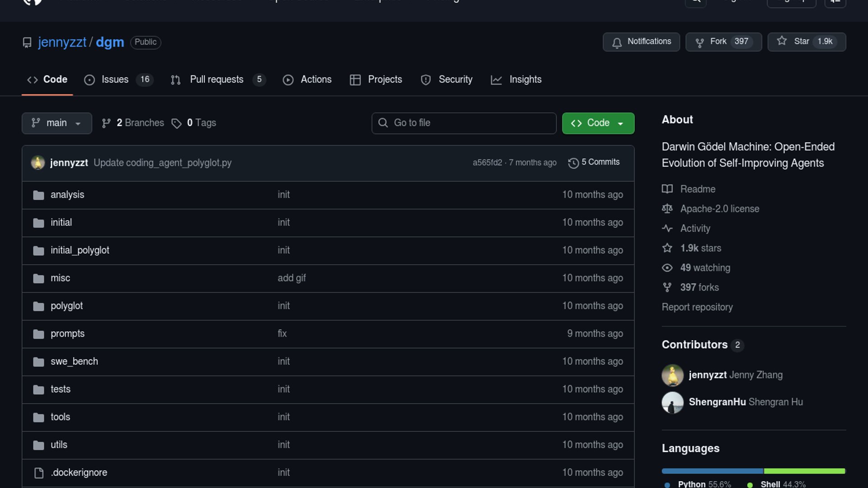
Task: Click the Fork repository icon
Action: click(x=699, y=42)
